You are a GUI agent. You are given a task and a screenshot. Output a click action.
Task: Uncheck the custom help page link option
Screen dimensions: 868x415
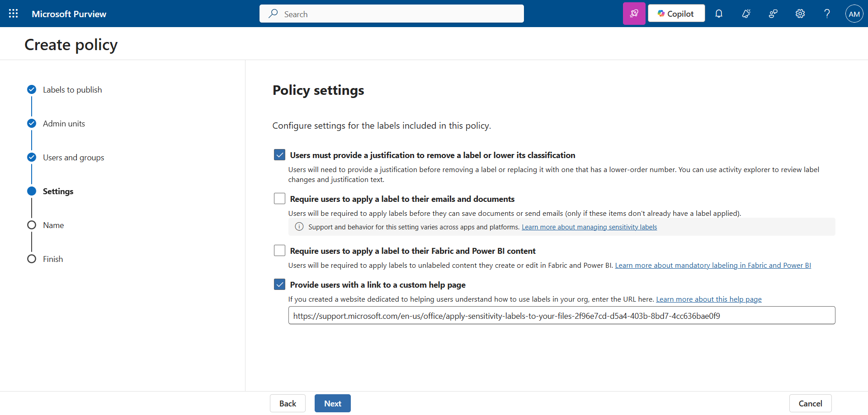coord(279,284)
